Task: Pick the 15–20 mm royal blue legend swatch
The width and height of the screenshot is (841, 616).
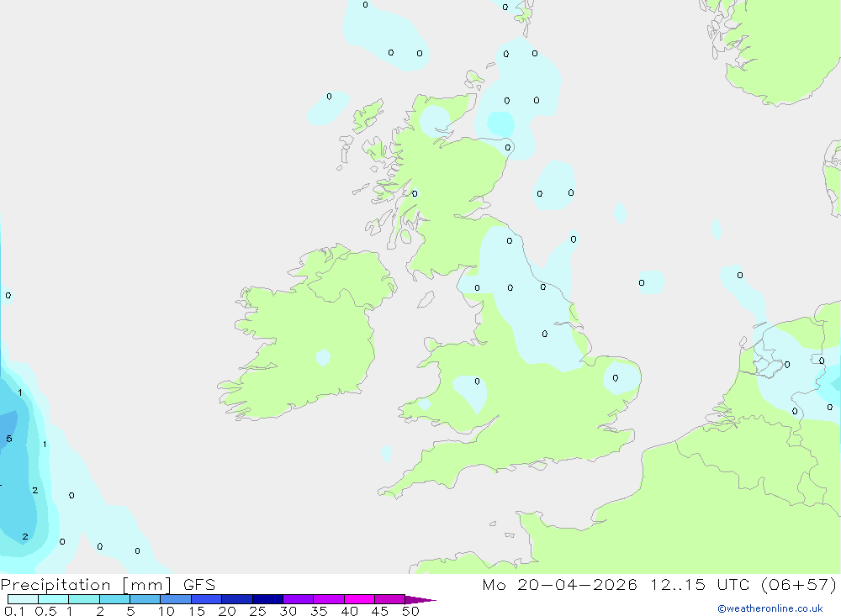Action: 207,599
